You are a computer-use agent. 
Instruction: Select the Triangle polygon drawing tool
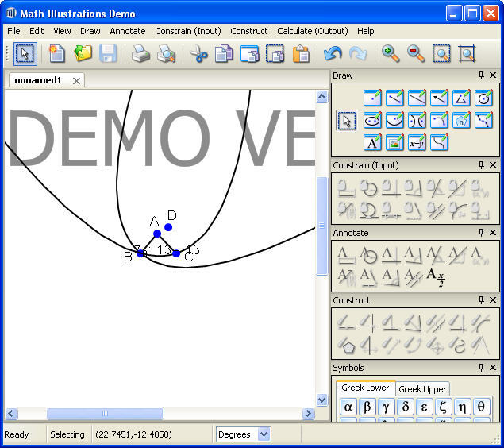pyautogui.click(x=461, y=98)
